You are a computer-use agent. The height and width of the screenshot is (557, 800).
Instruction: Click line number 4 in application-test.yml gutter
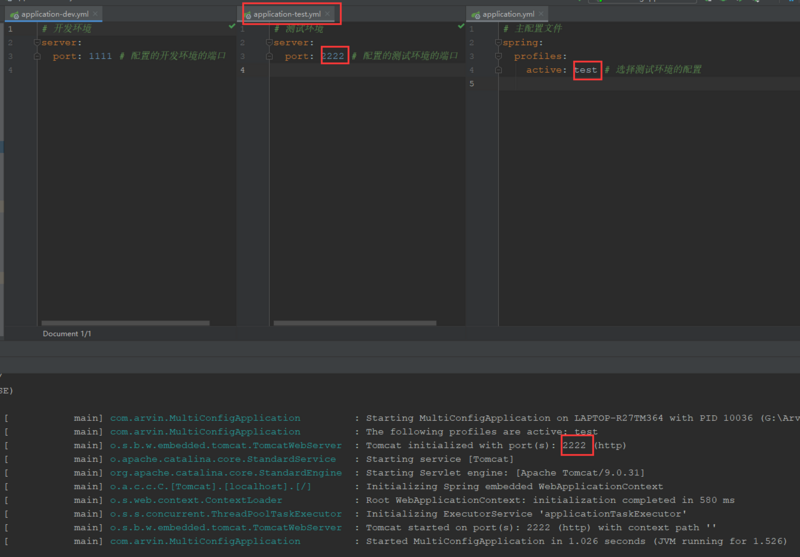click(242, 70)
